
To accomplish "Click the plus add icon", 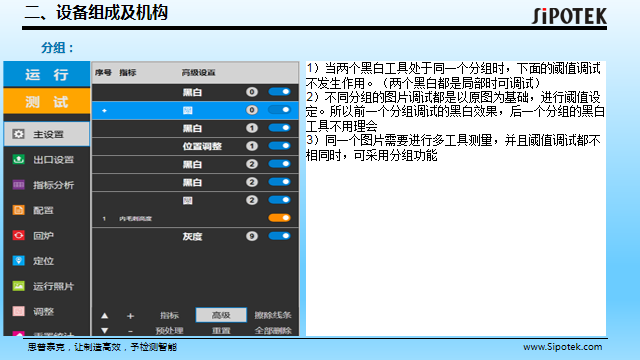I will [130, 316].
